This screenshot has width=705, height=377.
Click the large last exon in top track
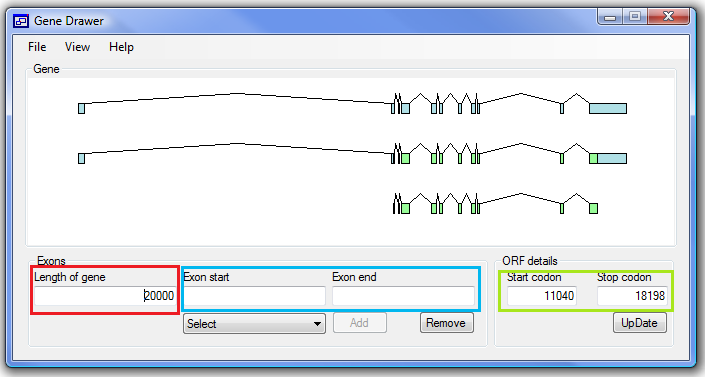tap(608, 108)
